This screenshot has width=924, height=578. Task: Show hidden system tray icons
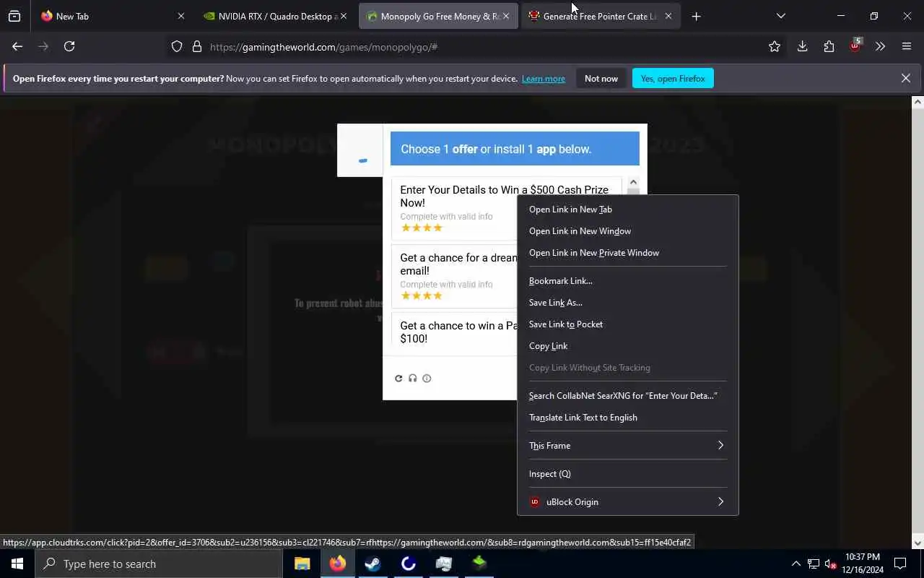(796, 564)
